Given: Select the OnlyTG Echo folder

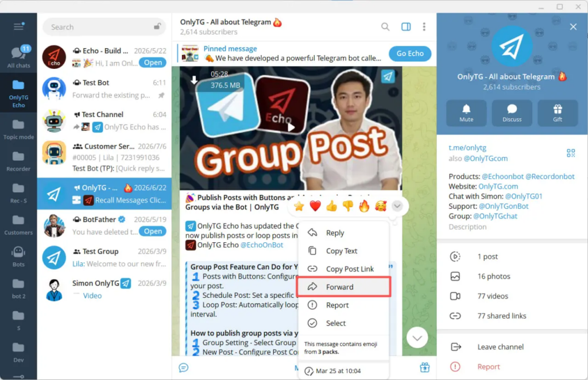Looking at the screenshot, I should (18, 94).
